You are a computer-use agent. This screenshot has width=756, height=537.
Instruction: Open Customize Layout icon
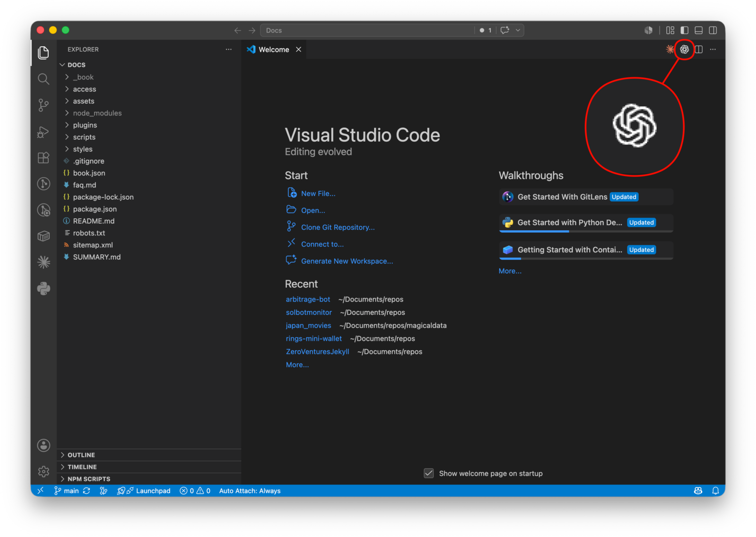click(670, 30)
